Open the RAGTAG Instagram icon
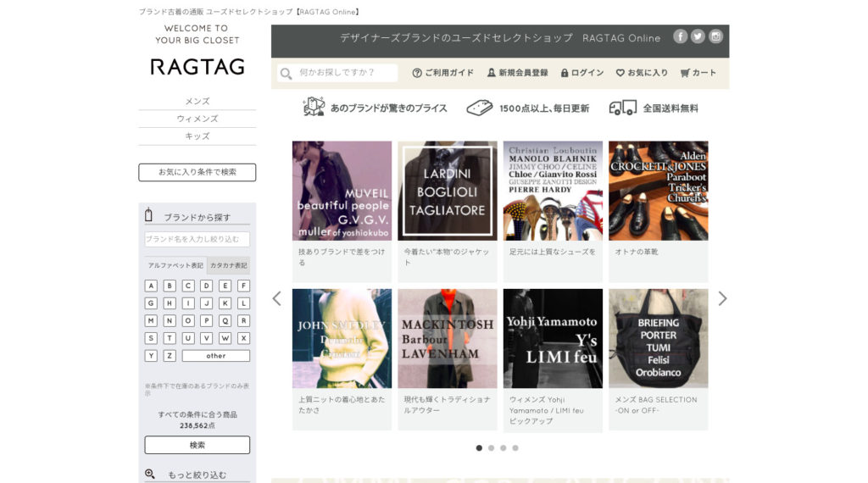The height and width of the screenshot is (483, 868). [x=715, y=36]
